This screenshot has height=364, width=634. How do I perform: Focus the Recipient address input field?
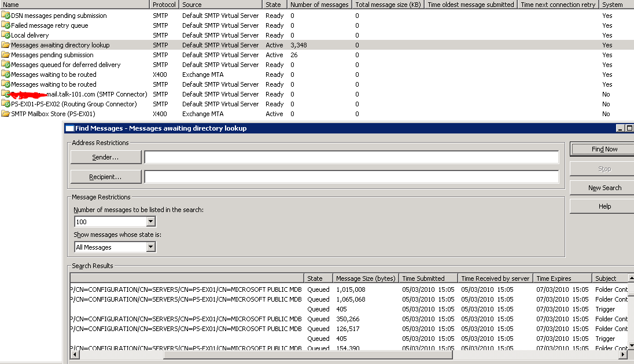tap(351, 177)
